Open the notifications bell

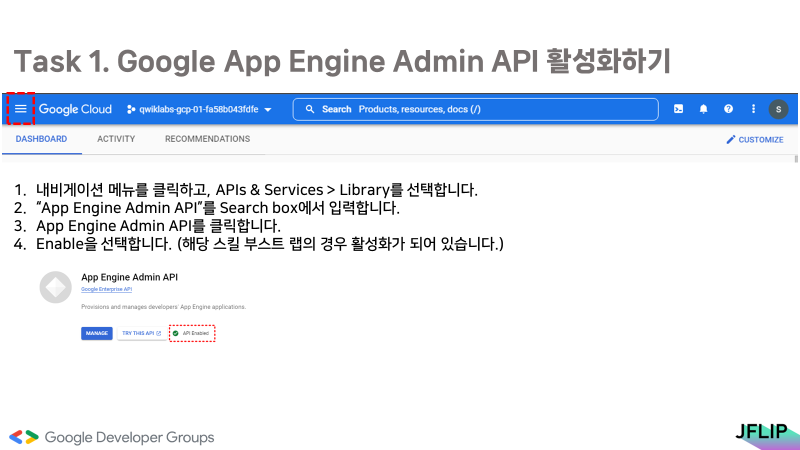coord(704,109)
